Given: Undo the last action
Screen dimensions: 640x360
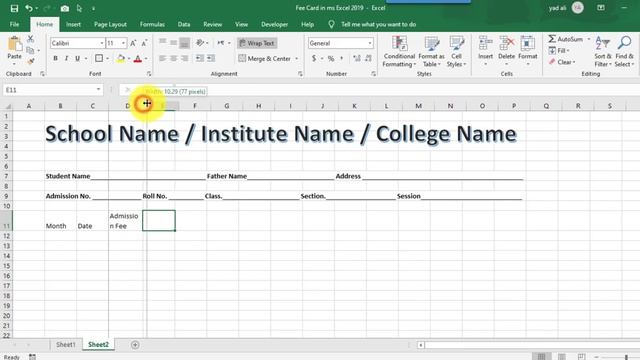Looking at the screenshot, I should 29,8.
